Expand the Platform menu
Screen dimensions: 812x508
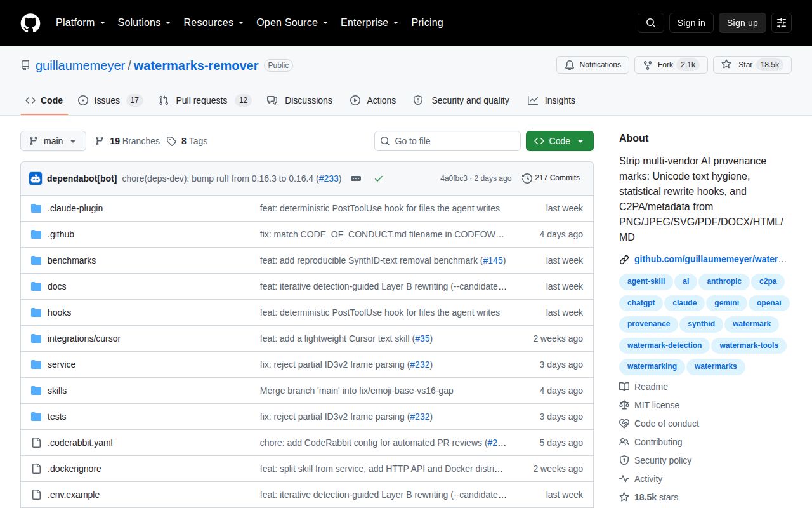tap(81, 22)
